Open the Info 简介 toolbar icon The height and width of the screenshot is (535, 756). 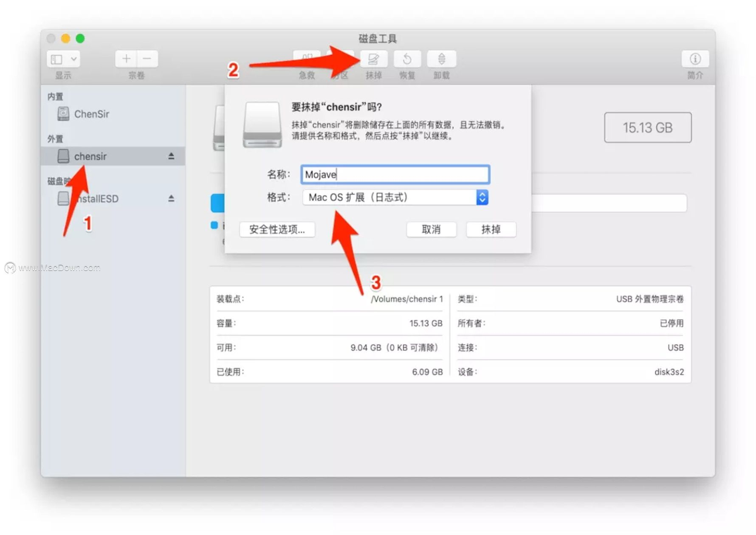point(695,59)
